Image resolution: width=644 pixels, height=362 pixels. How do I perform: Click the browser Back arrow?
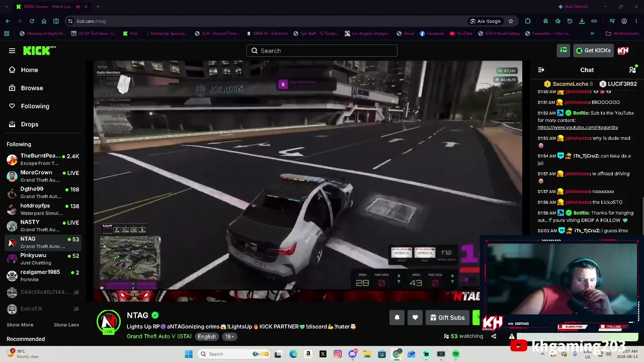(8, 21)
